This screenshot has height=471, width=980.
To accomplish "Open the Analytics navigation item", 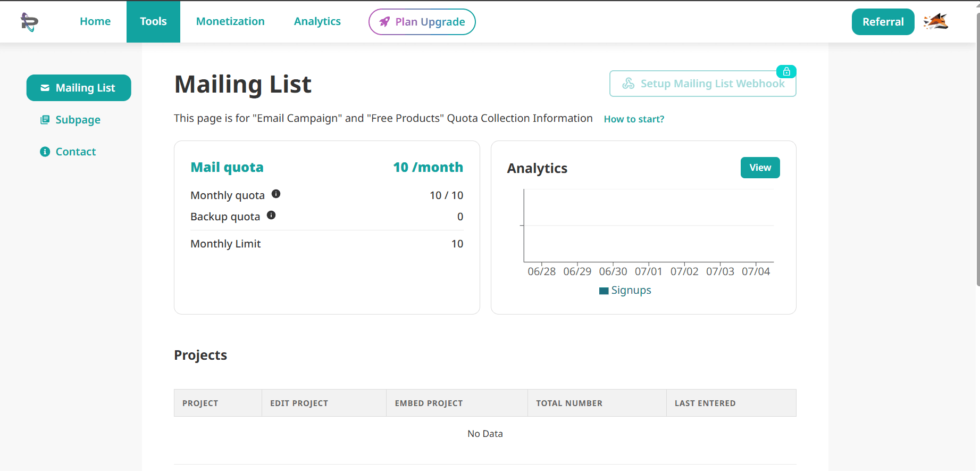I will [x=317, y=22].
